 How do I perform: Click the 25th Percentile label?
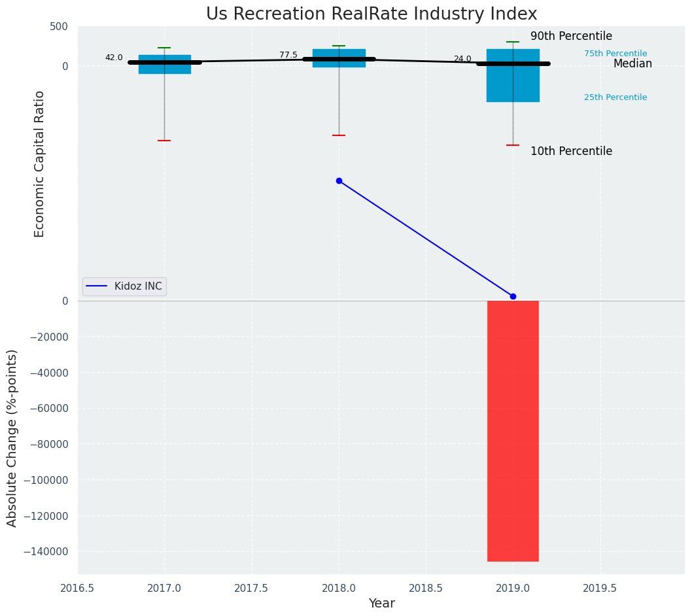click(x=615, y=97)
